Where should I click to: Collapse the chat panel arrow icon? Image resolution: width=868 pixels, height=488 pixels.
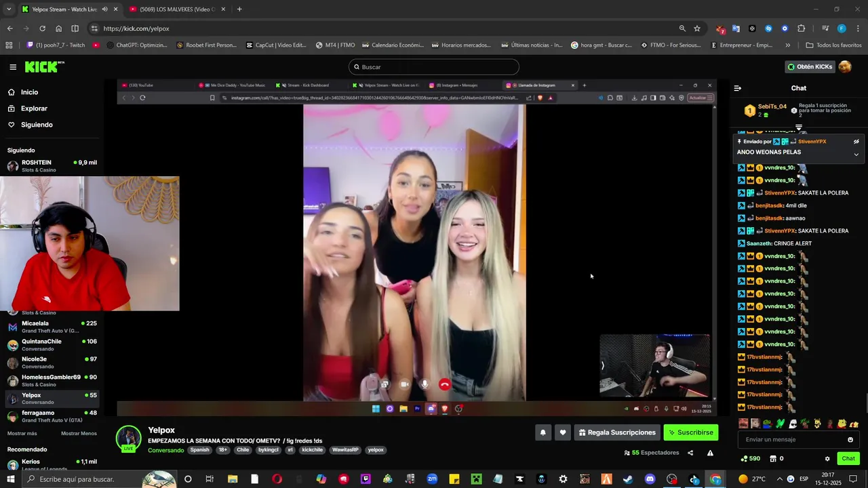click(738, 88)
